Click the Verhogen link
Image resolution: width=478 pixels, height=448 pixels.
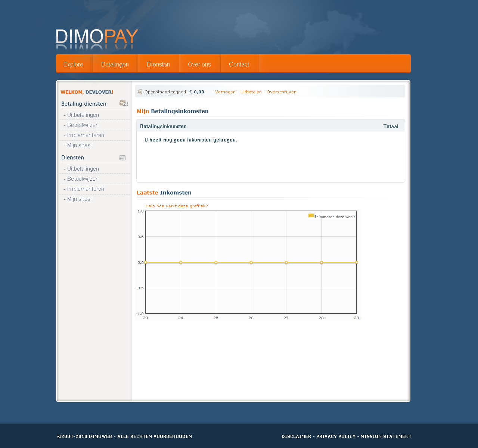pos(225,92)
